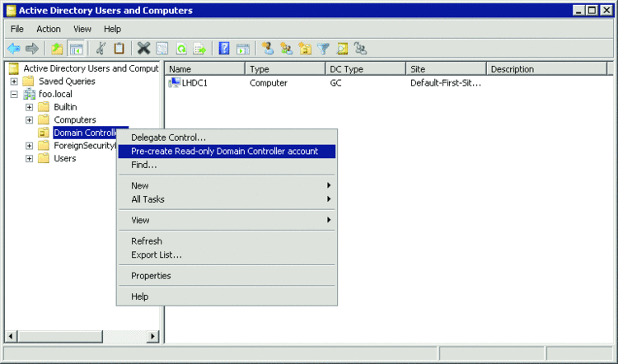Click the Default-First-Sit... site cell
This screenshot has width=618, height=364.
click(445, 82)
